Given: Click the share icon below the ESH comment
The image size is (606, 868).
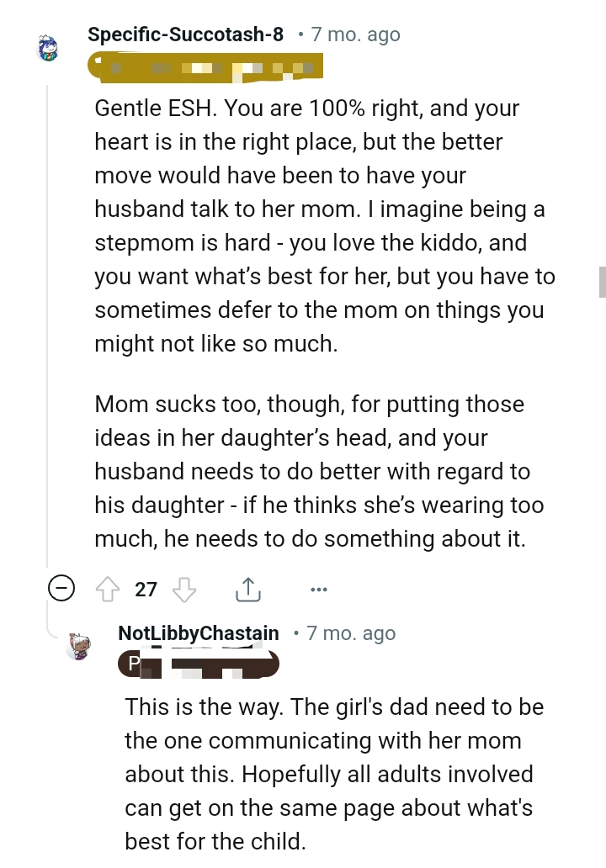Looking at the screenshot, I should 248,590.
